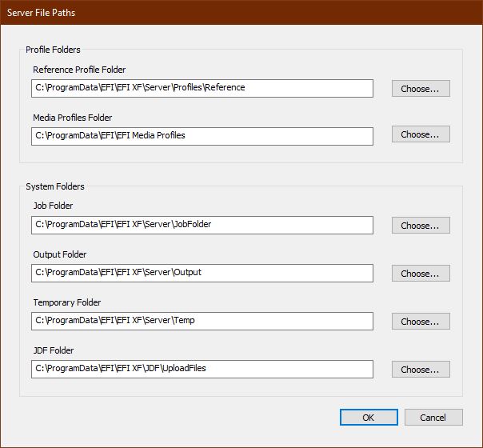
Task: Click the Job Folder label
Action: 53,206
